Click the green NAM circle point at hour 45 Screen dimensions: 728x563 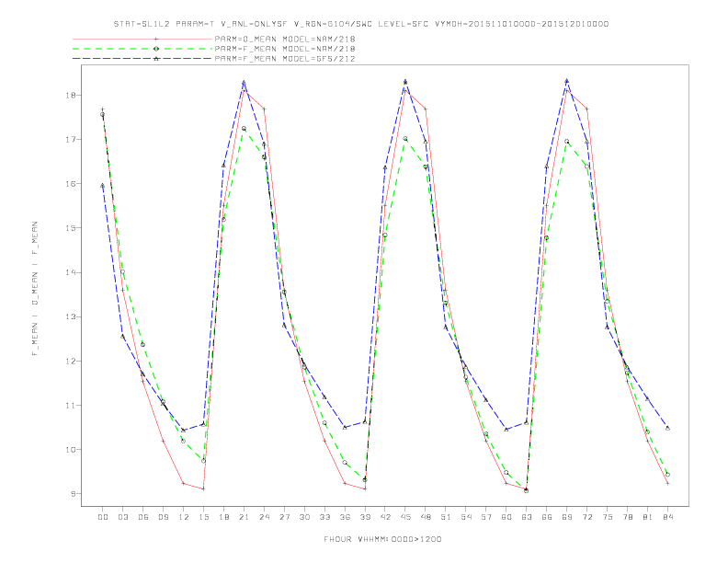coord(405,138)
